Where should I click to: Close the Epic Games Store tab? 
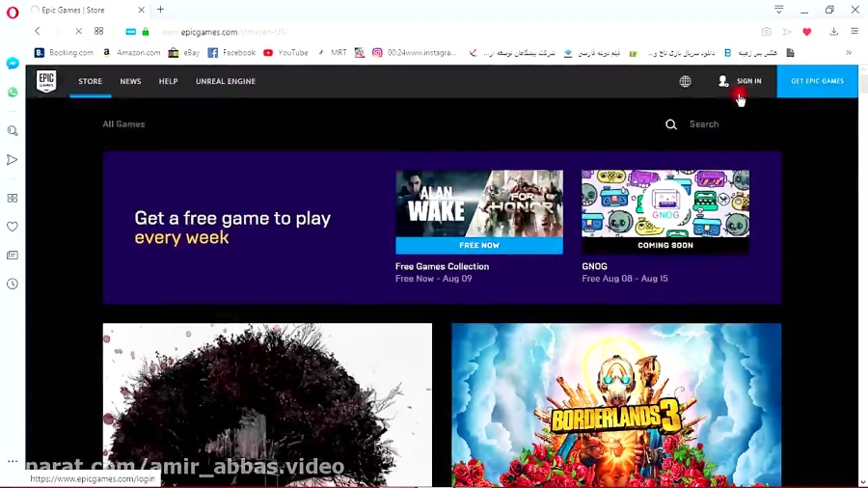[141, 10]
